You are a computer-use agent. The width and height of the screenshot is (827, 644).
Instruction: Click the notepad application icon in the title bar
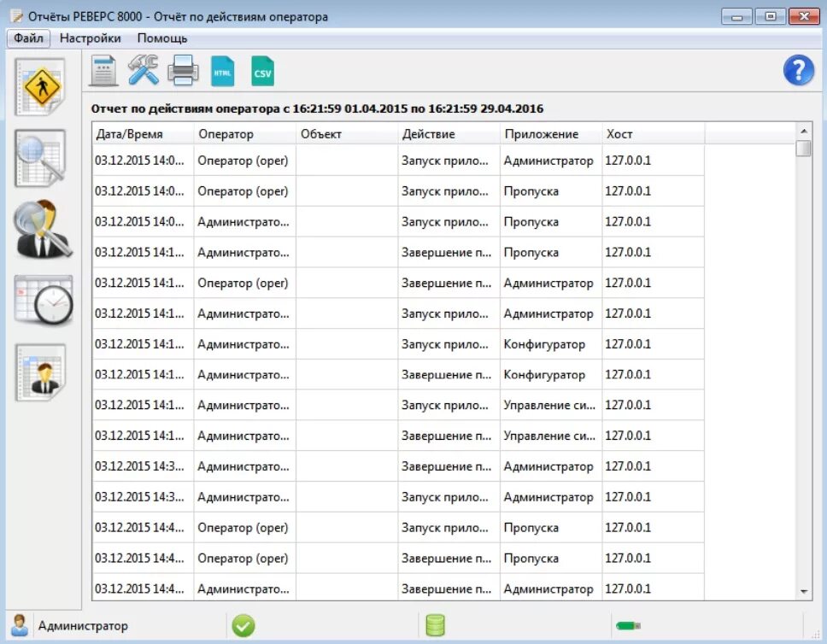17,16
